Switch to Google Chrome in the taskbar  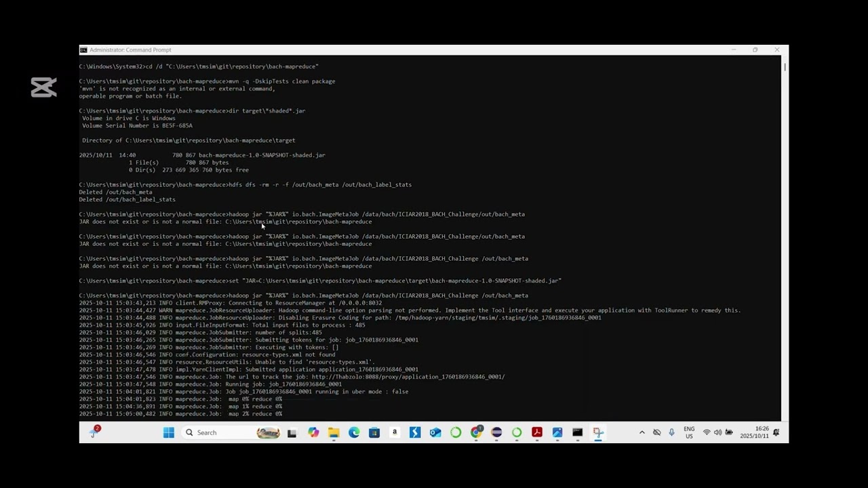476,432
